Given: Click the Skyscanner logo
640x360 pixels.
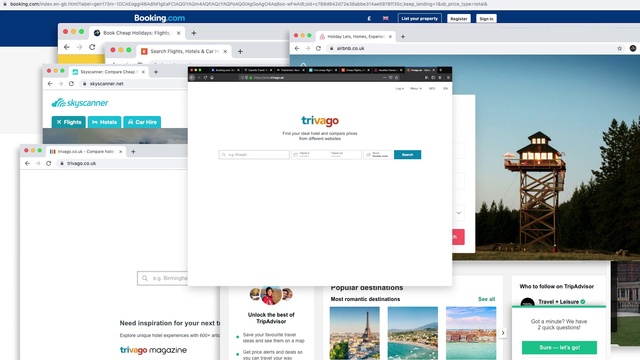Looking at the screenshot, I should point(80,102).
